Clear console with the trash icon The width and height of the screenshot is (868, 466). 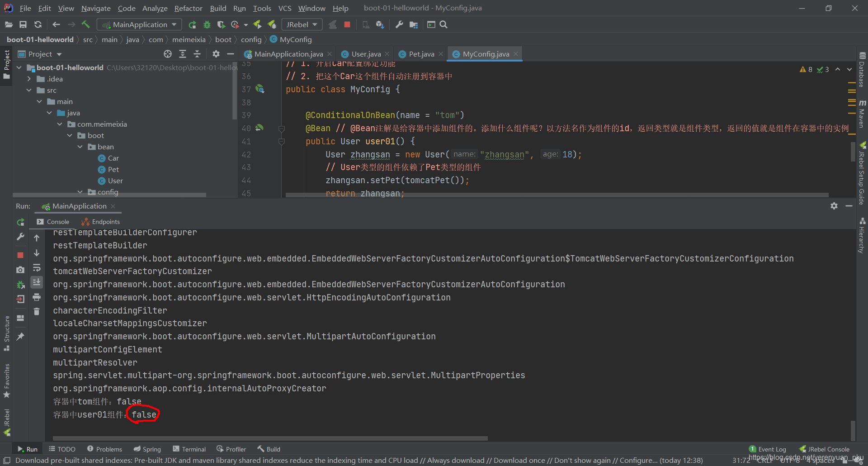[x=37, y=311]
